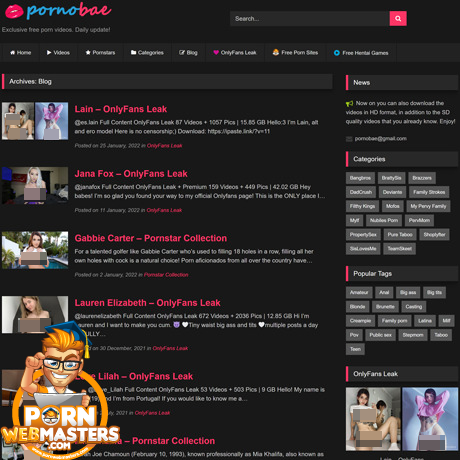Click the play icon beside Videos
This screenshot has width=460, height=460.
click(49, 53)
